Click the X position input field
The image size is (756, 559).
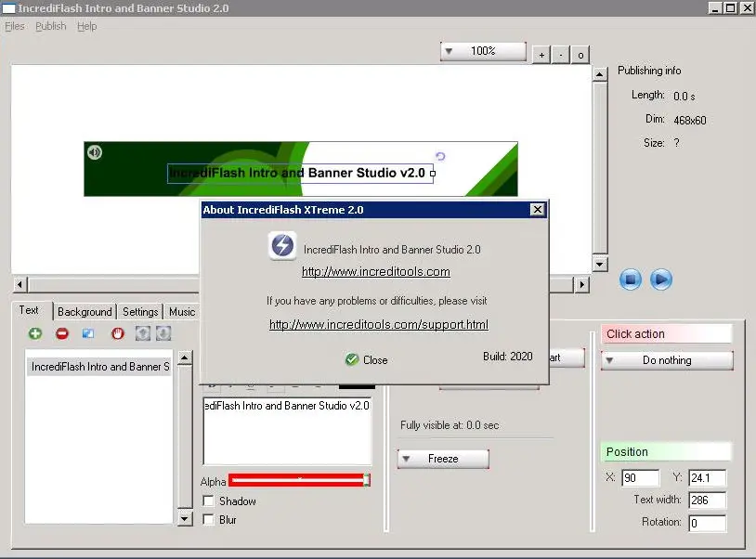(x=640, y=478)
